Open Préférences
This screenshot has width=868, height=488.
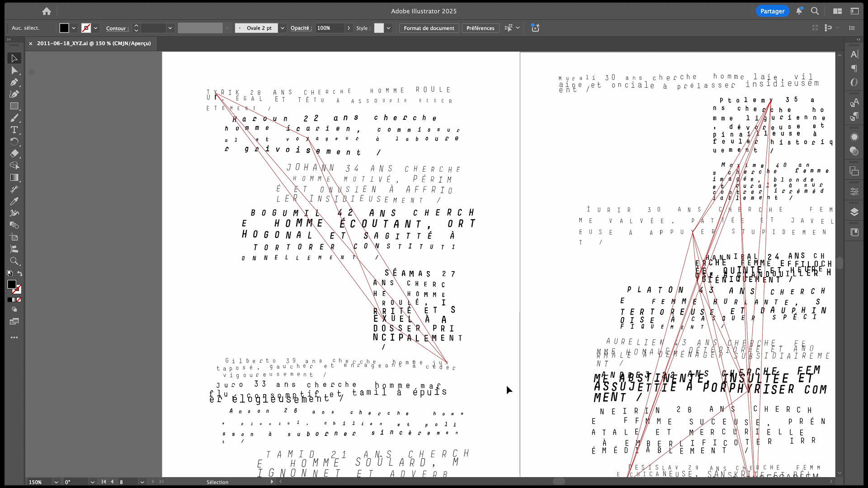480,28
